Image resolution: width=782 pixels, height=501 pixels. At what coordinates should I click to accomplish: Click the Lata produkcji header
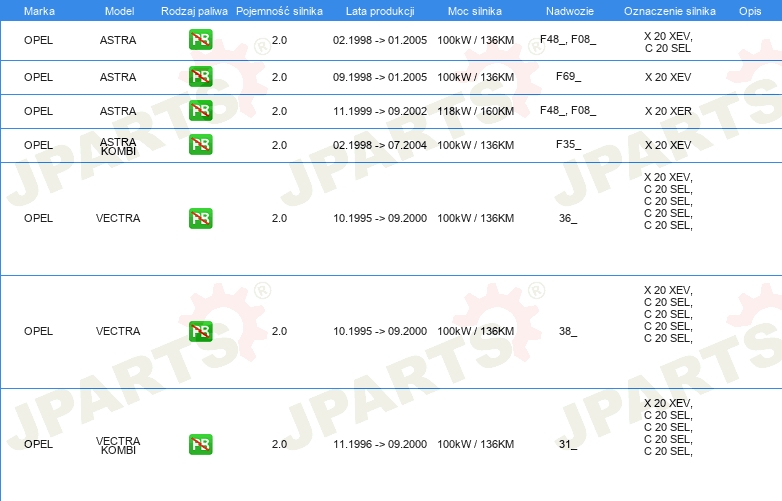click(380, 11)
